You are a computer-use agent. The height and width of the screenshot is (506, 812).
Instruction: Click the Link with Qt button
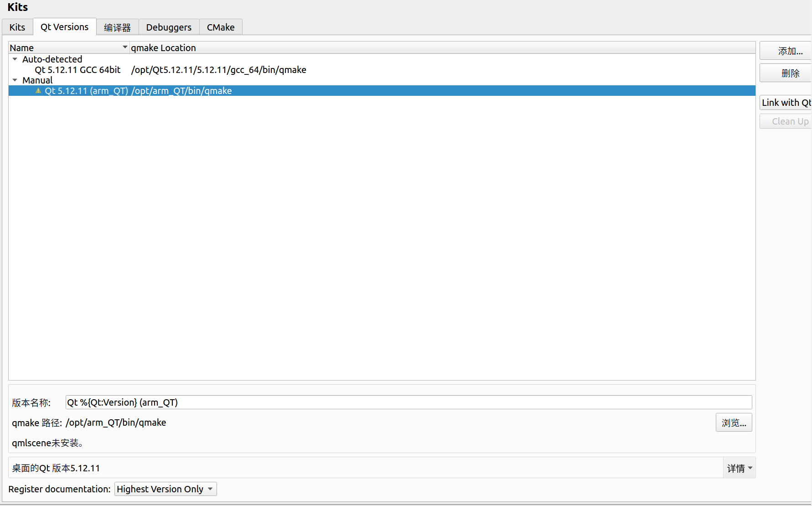786,103
